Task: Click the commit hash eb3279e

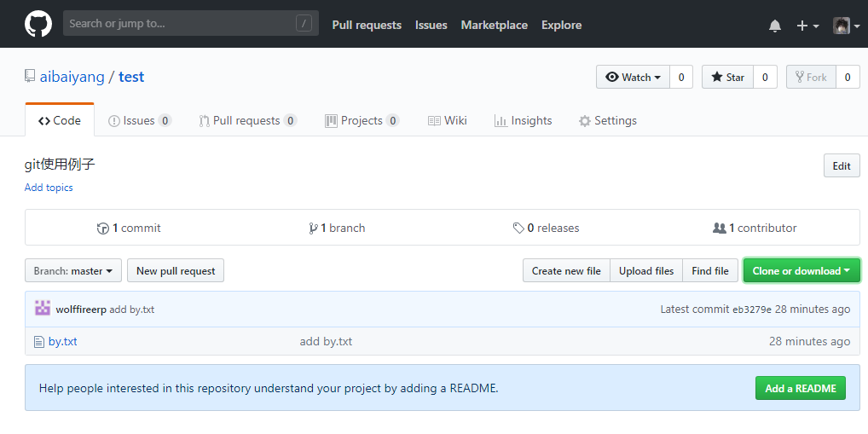Action: (x=751, y=310)
